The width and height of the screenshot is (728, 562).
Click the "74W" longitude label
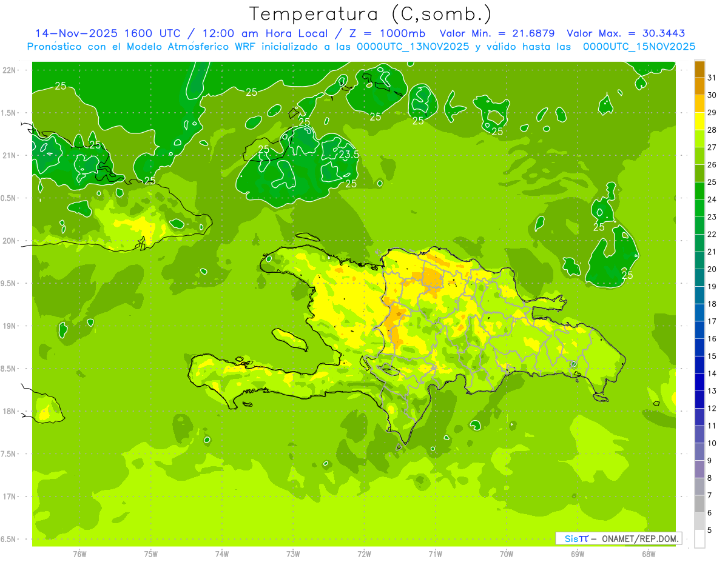click(222, 554)
